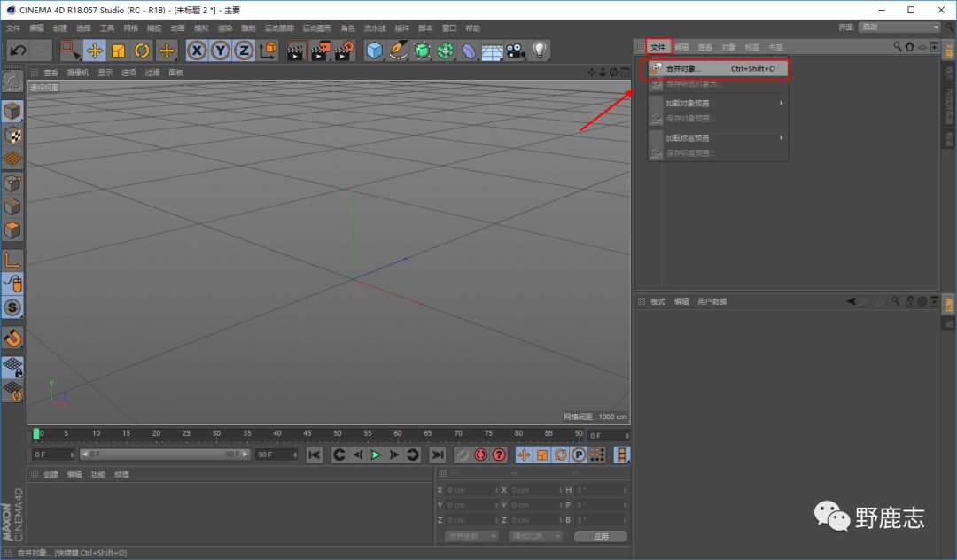The image size is (957, 560).
Task: Pick the spline Pen tool icon
Action: (x=398, y=50)
